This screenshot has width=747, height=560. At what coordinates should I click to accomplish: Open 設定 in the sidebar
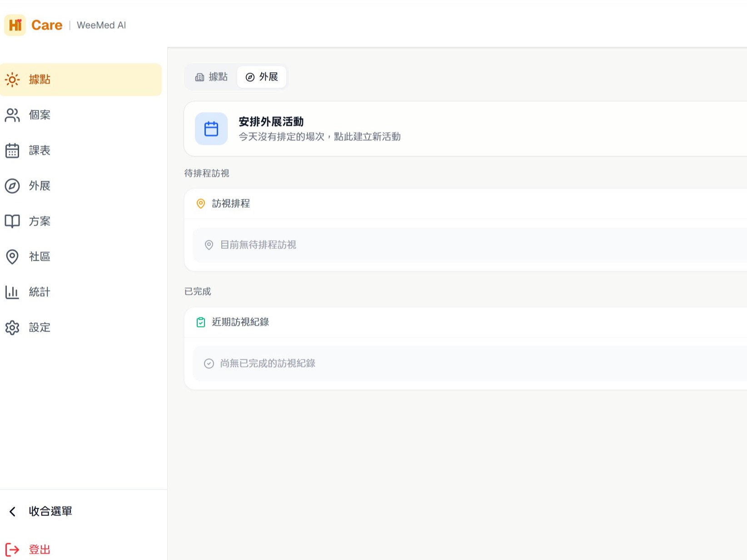click(x=81, y=328)
